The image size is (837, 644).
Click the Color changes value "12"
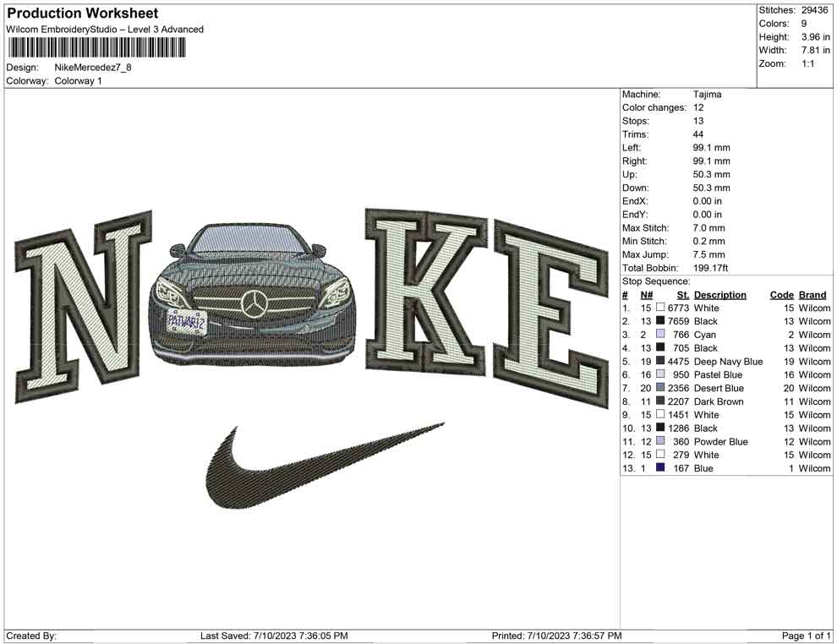tap(698, 107)
